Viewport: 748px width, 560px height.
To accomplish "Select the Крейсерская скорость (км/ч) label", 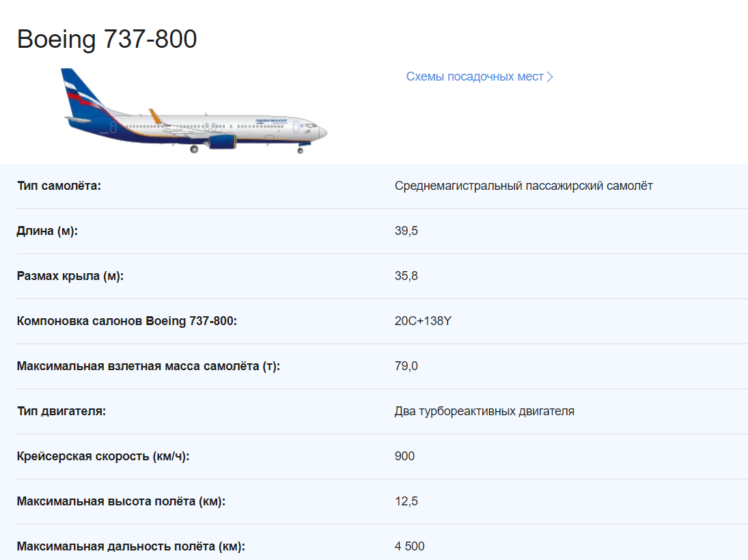I will [103, 456].
